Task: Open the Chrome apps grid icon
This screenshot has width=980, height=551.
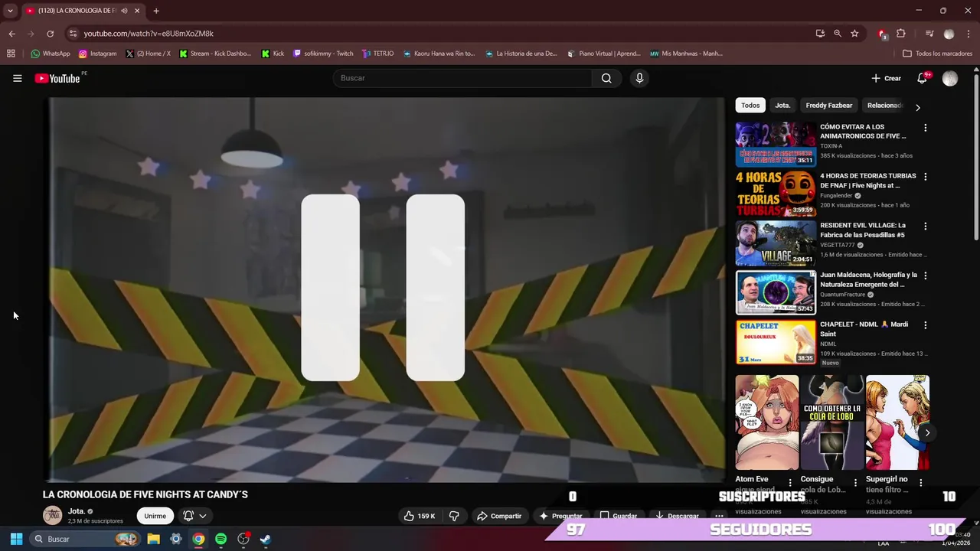Action: (11, 54)
